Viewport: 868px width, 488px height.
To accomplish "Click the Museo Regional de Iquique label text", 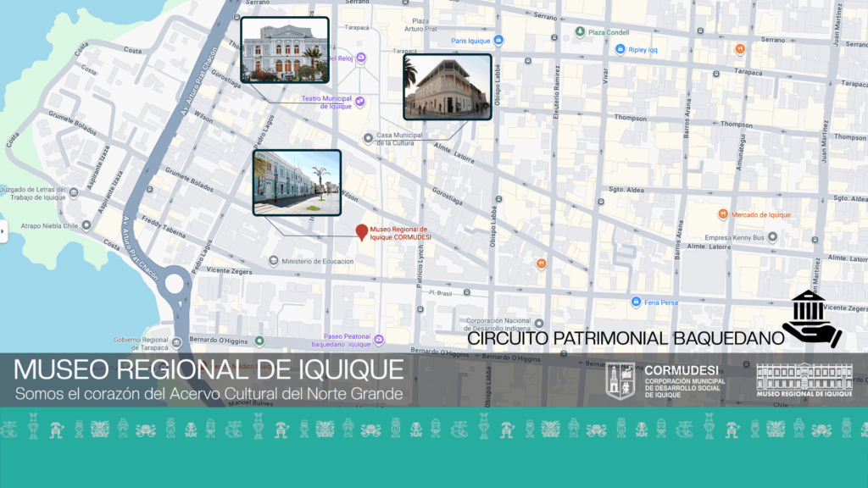I will point(400,233).
